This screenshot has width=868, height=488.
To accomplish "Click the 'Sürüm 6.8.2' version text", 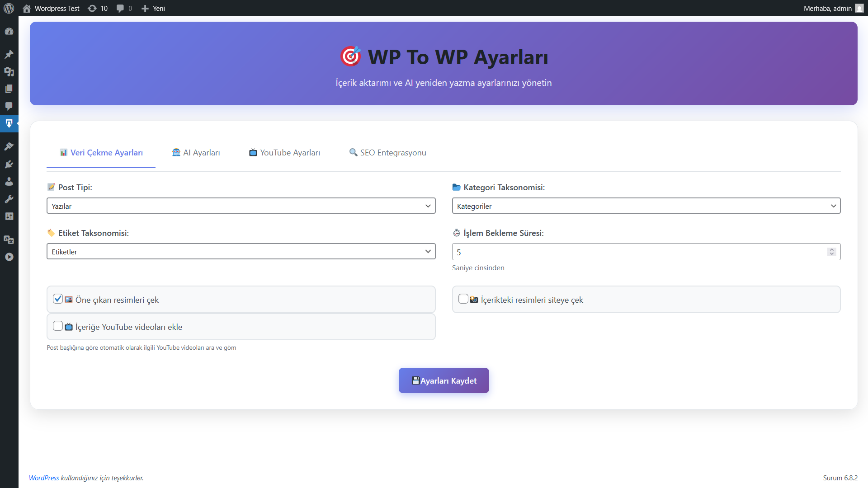I will pos(840,478).
